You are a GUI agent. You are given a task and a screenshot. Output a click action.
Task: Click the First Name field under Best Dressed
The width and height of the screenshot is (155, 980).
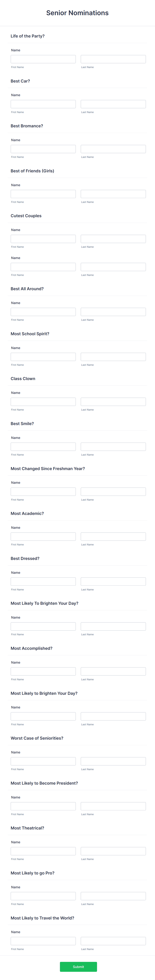point(43,581)
